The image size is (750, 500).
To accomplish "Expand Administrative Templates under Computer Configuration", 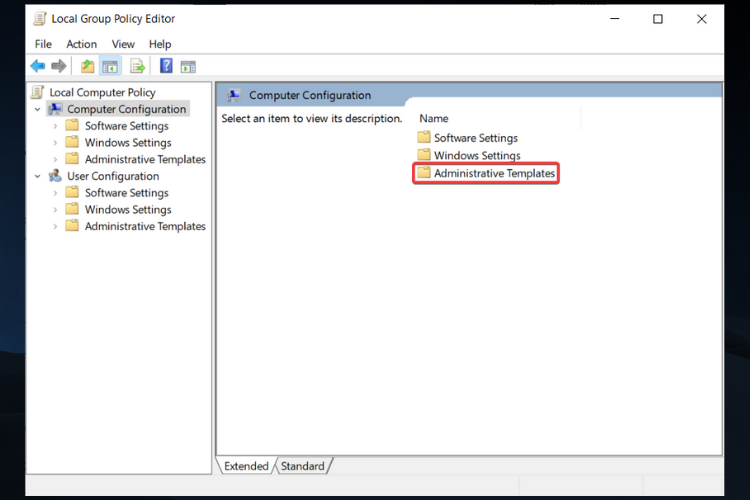I will pyautogui.click(x=55, y=160).
